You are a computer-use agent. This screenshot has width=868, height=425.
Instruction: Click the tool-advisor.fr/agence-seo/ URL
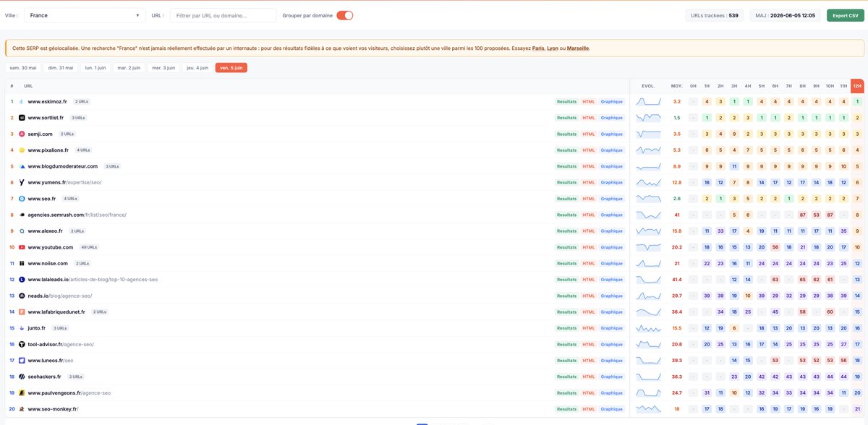coord(61,344)
